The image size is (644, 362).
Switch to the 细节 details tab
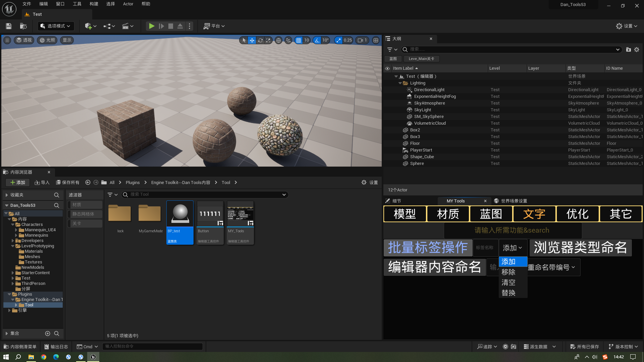[393, 201]
